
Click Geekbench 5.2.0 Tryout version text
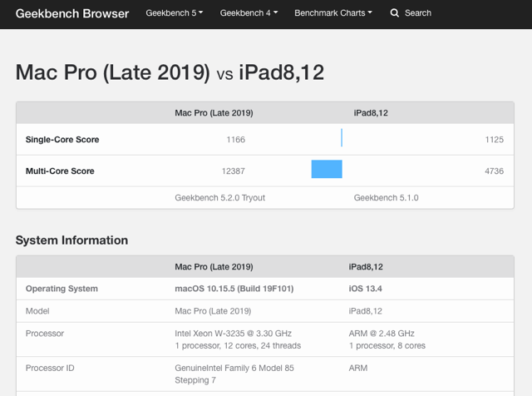point(219,198)
